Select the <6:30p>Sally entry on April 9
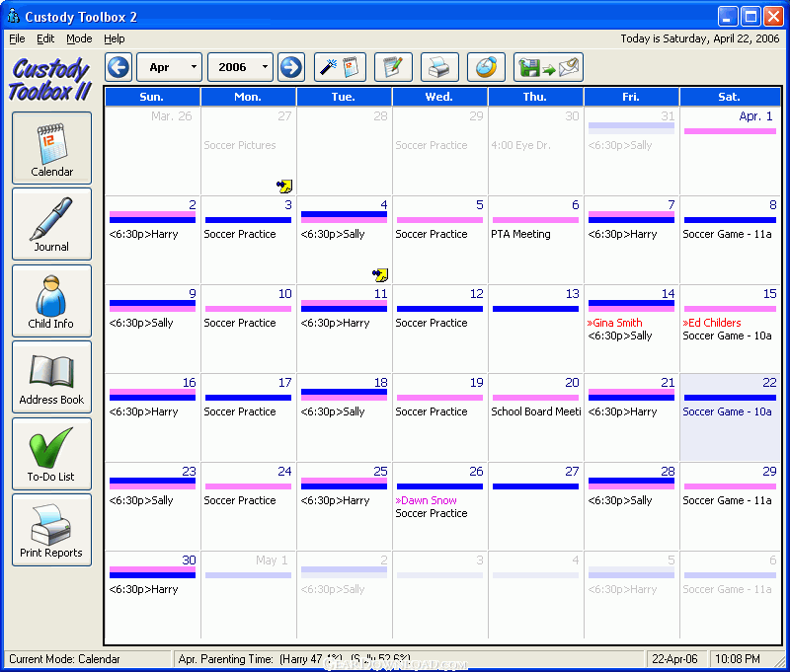 coord(141,323)
